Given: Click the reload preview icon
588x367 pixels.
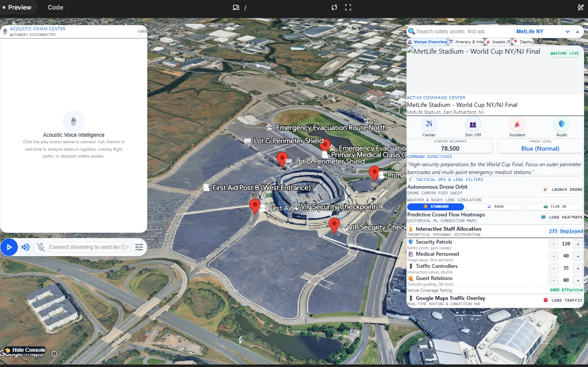Looking at the screenshot, I should click(335, 7).
